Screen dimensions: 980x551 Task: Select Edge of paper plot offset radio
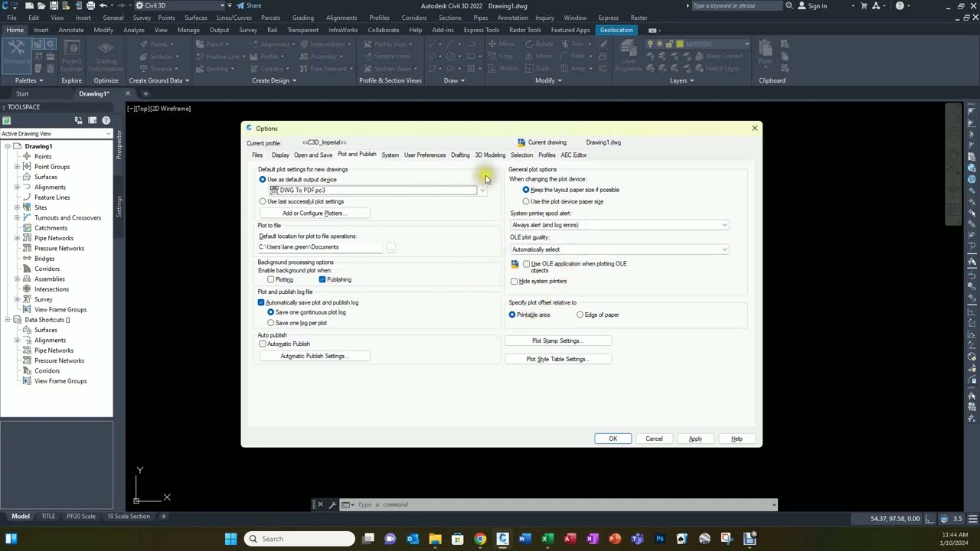(580, 315)
